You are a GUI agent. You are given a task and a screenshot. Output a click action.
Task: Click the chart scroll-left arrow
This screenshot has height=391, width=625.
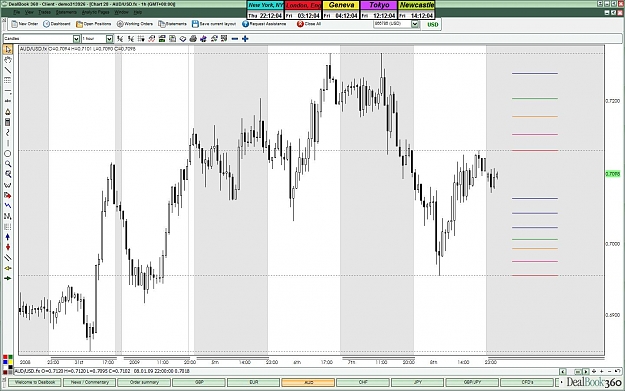[x=563, y=371]
